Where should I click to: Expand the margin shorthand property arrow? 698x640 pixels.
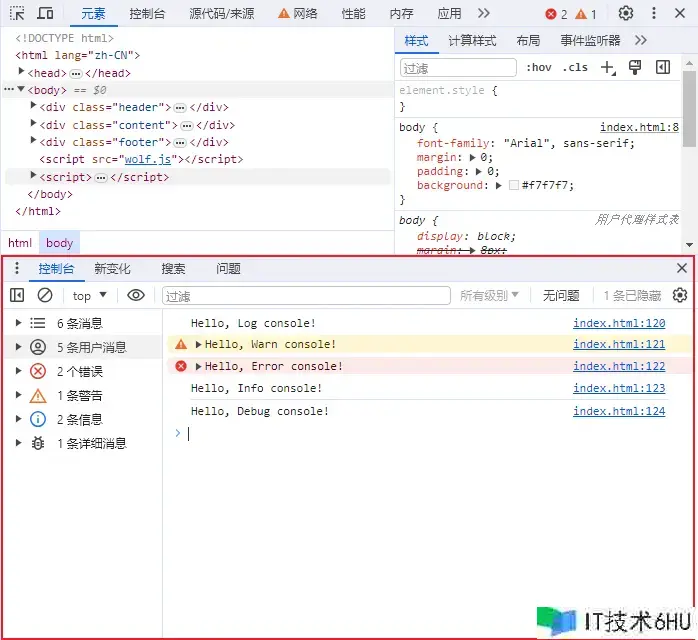point(473,157)
